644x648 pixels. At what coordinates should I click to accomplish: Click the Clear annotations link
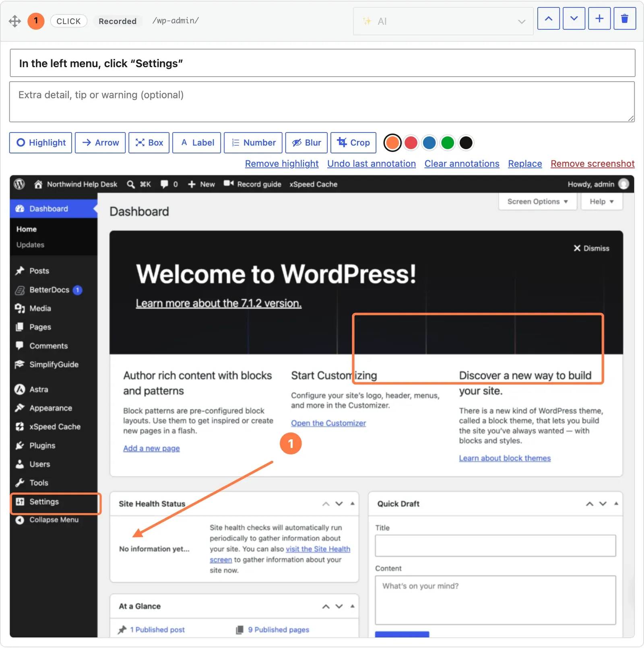pos(462,164)
